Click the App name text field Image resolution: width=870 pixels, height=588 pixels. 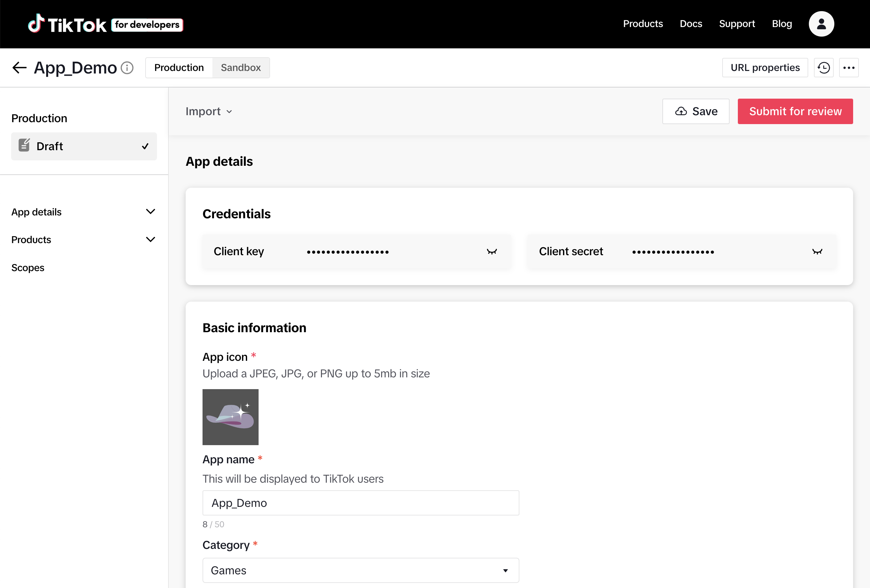[360, 503]
